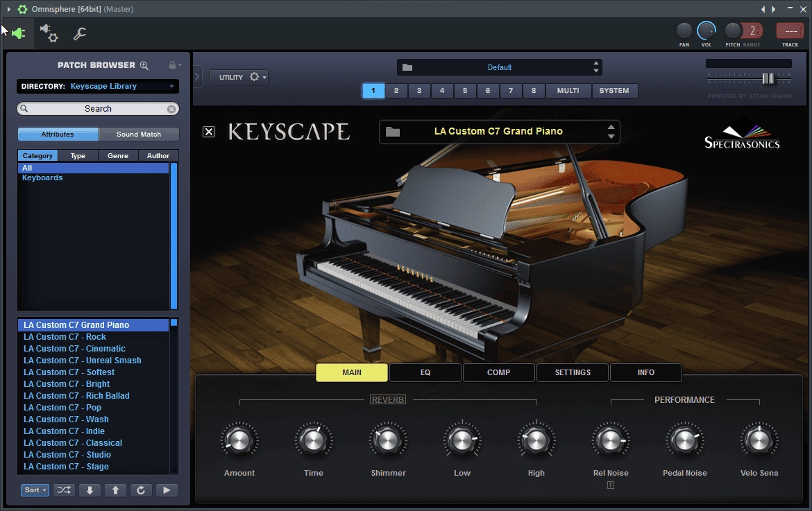Select the Genre attribute tab
This screenshot has width=812, height=511.
118,156
